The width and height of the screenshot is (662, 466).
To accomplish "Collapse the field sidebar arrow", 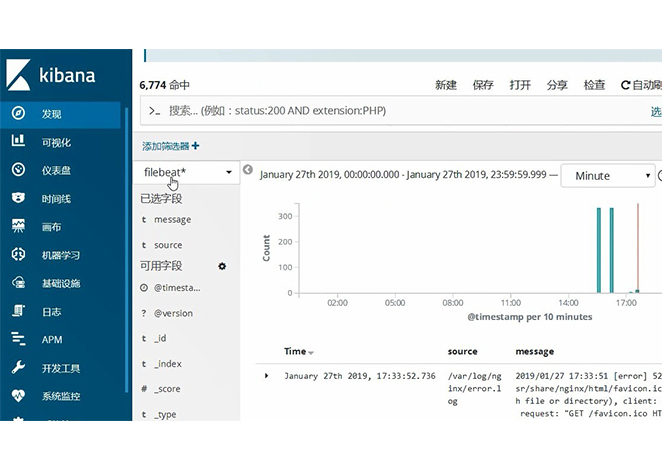I will pyautogui.click(x=248, y=171).
